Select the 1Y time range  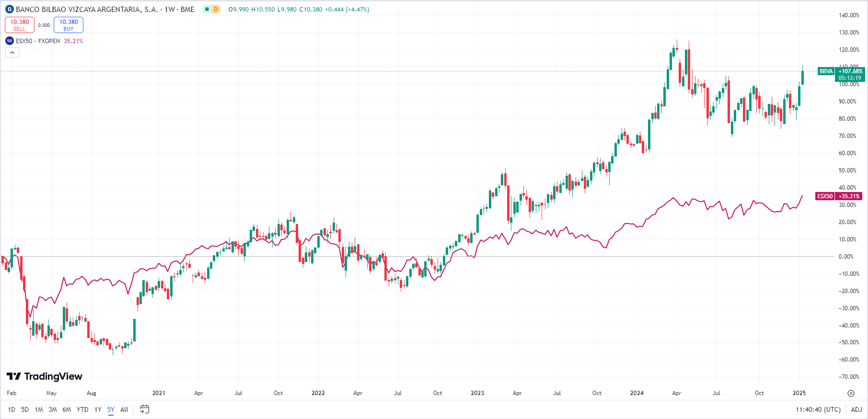click(x=98, y=409)
